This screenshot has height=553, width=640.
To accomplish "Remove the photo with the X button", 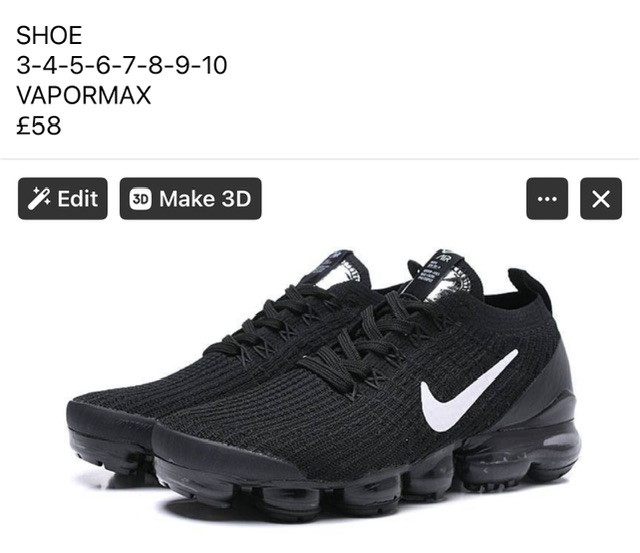I will pyautogui.click(x=601, y=199).
